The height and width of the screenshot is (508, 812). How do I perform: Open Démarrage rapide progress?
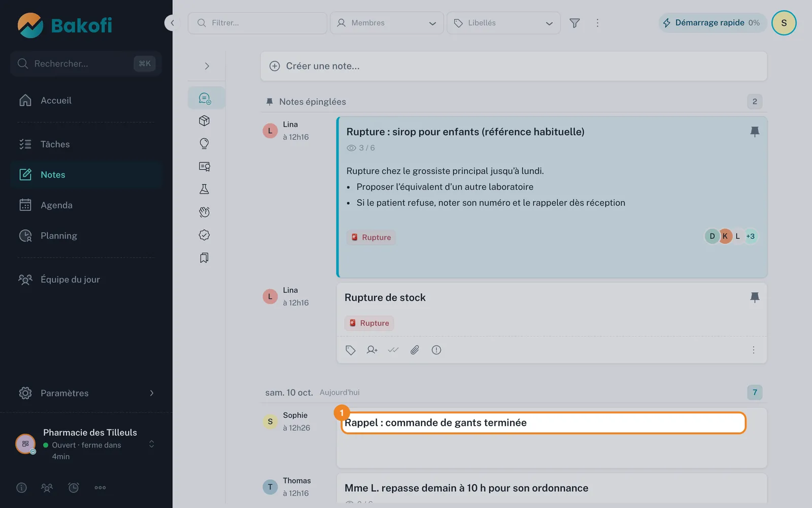pos(713,23)
